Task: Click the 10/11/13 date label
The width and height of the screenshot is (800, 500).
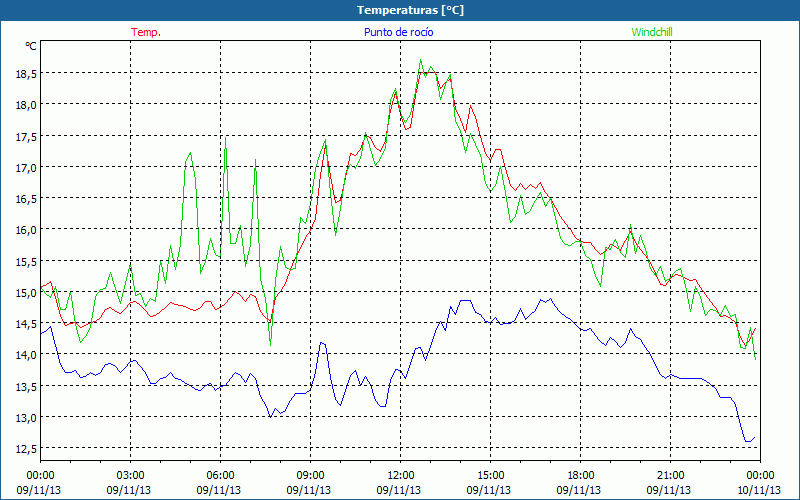Action: click(760, 490)
